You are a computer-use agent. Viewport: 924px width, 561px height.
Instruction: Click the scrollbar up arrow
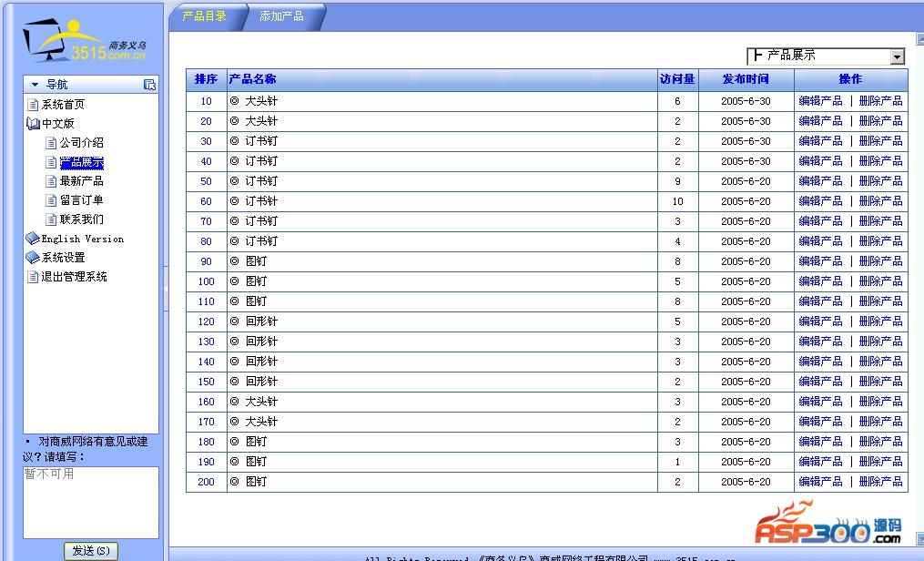coord(920,39)
